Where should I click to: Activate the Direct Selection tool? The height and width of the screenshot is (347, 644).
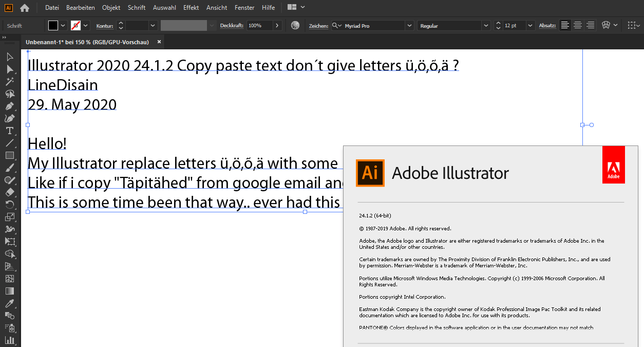[x=9, y=69]
